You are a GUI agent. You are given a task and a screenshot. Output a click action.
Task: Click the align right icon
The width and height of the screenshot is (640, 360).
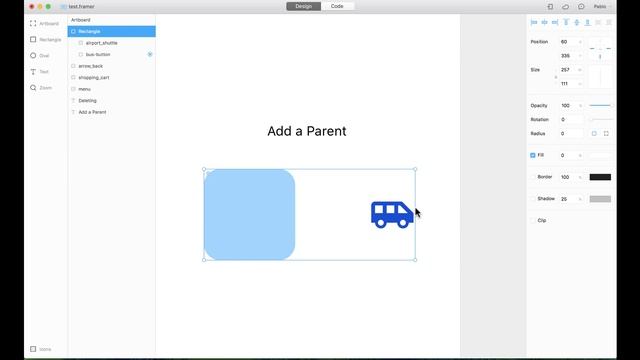click(555, 22)
